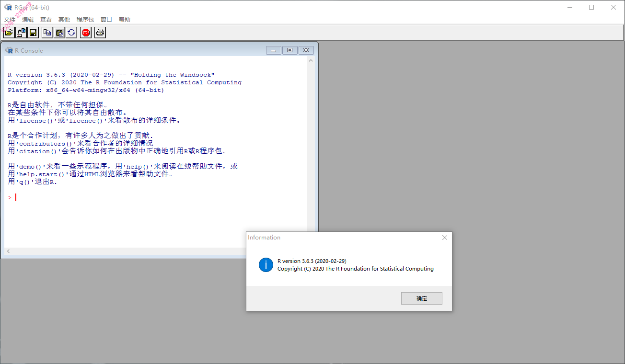625x364 pixels.
Task: Click the R version 3.6.3 line in console
Action: [111, 75]
